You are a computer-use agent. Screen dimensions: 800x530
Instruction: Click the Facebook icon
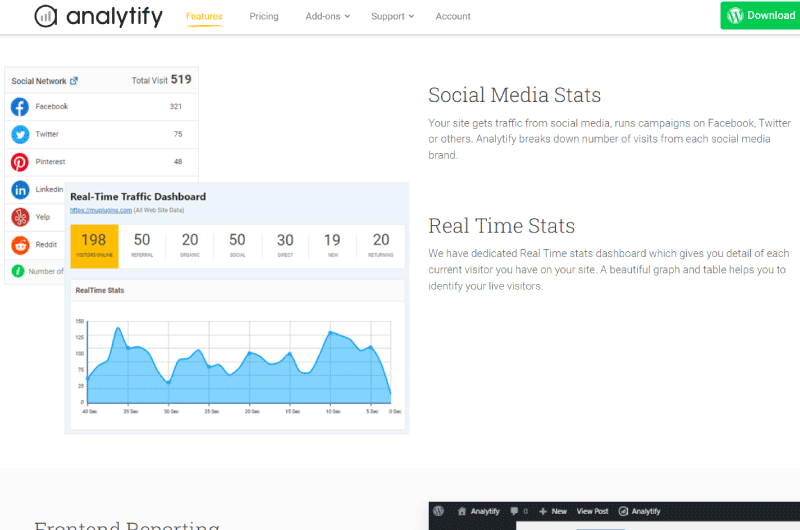[x=20, y=107]
